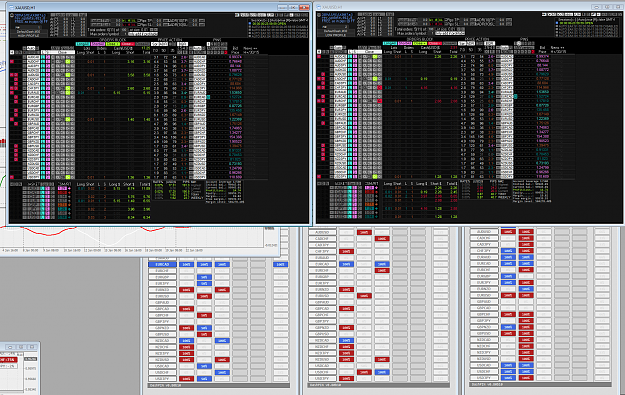Click magenta Shorts button in left XAUUSD window

[x=98, y=44]
